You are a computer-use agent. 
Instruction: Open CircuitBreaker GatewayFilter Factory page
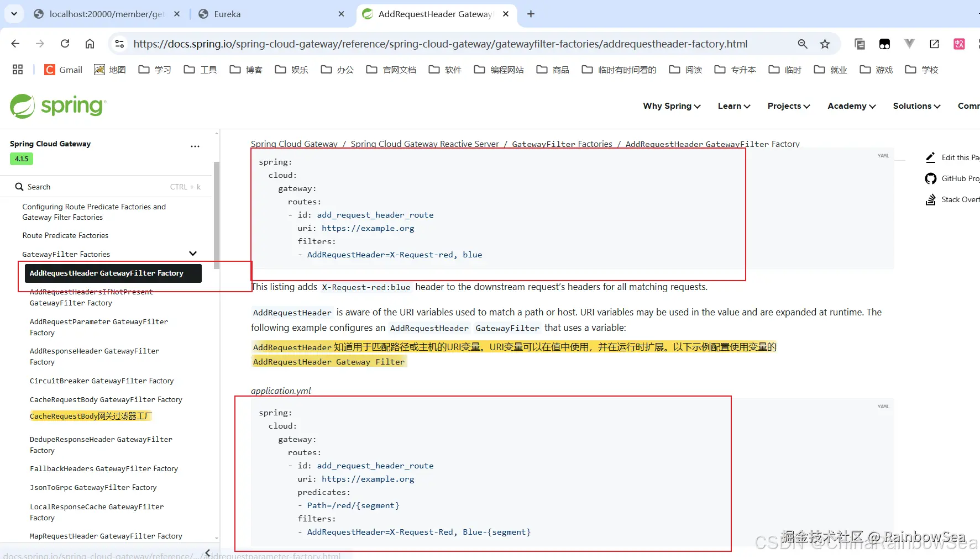click(x=102, y=381)
